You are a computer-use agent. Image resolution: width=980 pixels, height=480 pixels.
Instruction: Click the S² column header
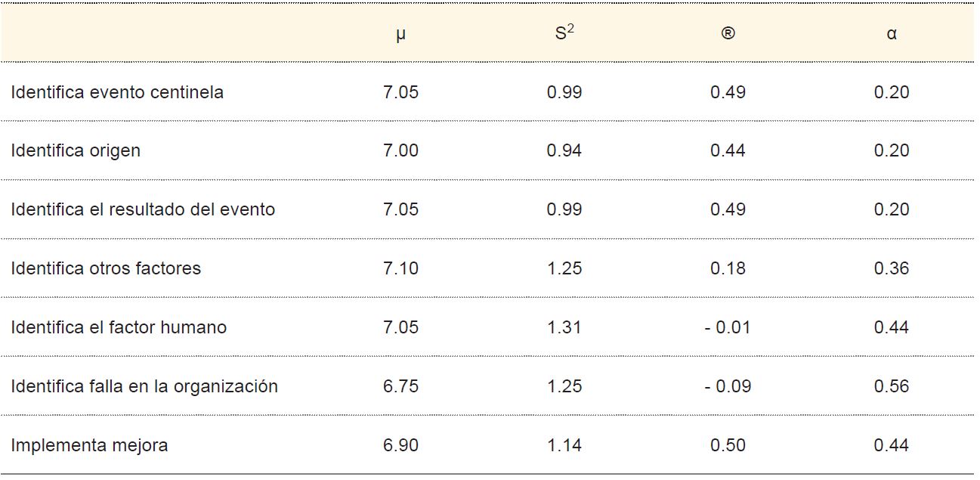(564, 33)
